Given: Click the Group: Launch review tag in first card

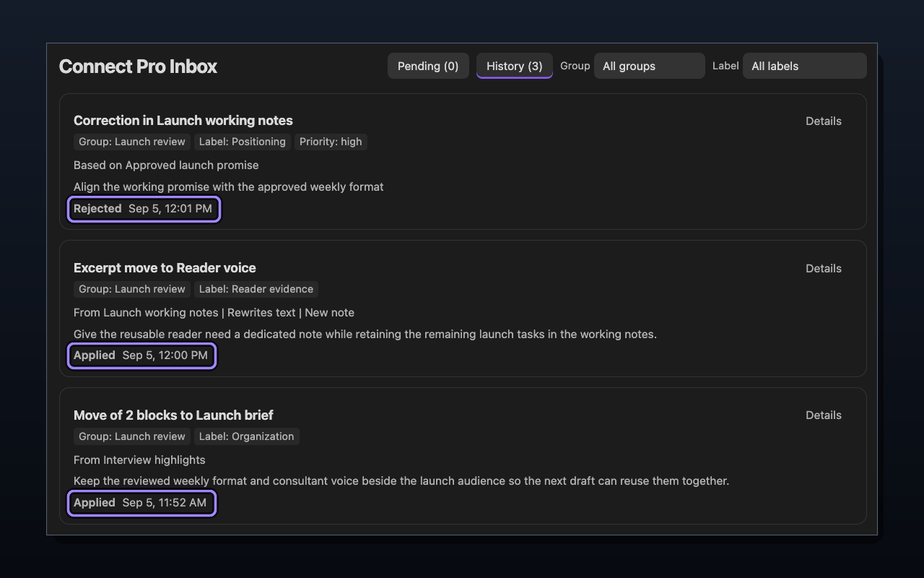Looking at the screenshot, I should 132,142.
